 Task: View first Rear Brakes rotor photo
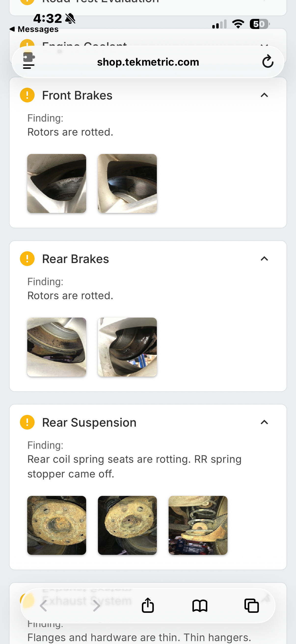click(x=57, y=347)
